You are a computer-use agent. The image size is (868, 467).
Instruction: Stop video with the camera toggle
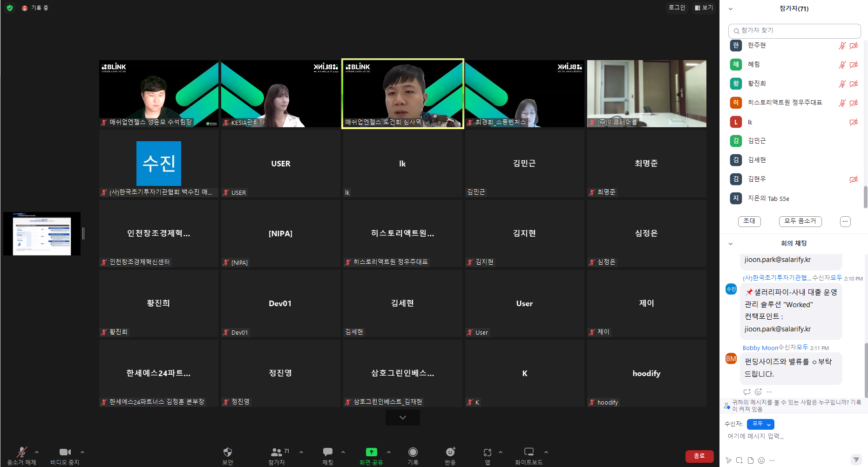[x=65, y=453]
